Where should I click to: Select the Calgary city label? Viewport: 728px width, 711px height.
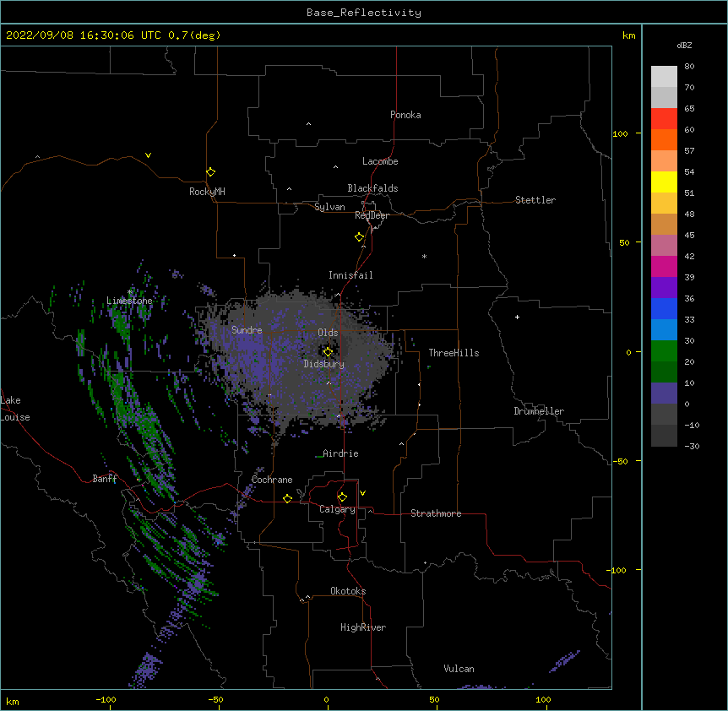click(337, 509)
